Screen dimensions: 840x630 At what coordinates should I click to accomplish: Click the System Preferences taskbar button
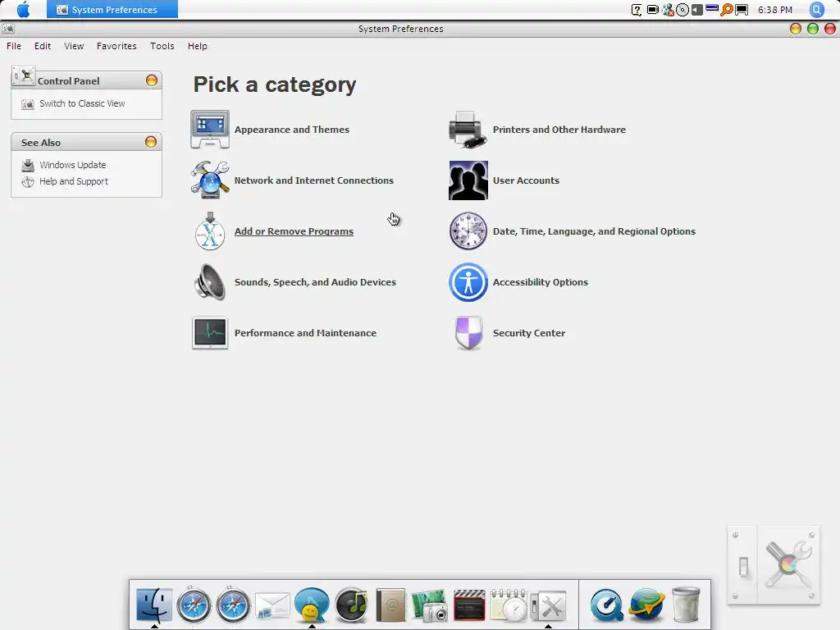[112, 10]
